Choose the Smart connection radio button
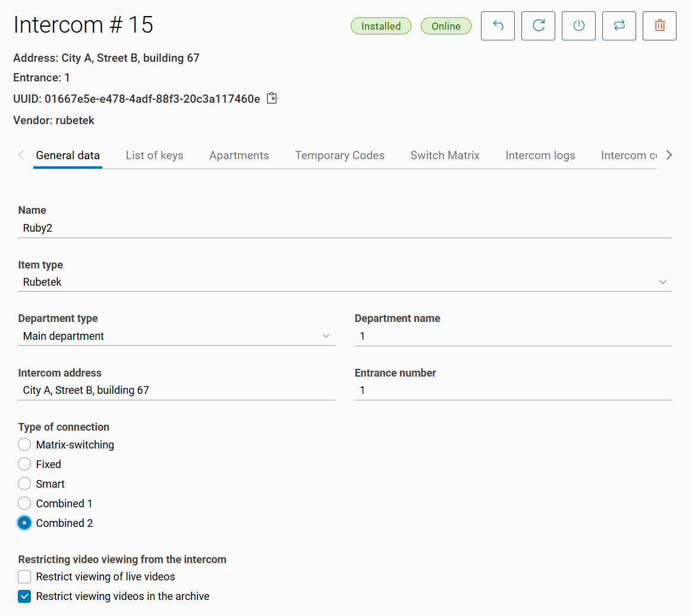The height and width of the screenshot is (616, 692). click(24, 484)
